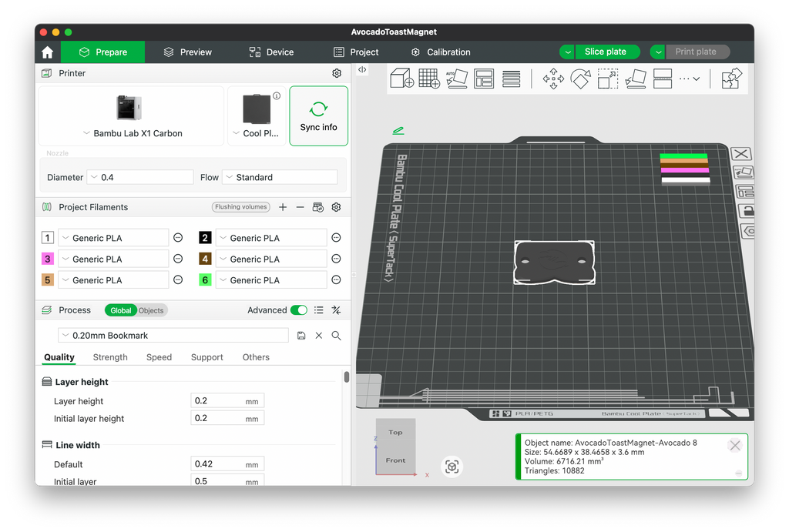The image size is (789, 532).
Task: Select the Rotate tool
Action: pyautogui.click(x=581, y=79)
